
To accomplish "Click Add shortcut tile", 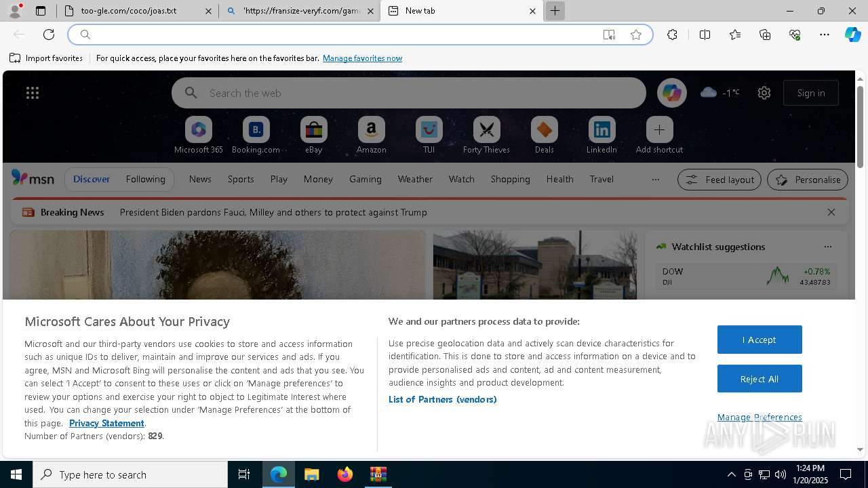I will [659, 136].
